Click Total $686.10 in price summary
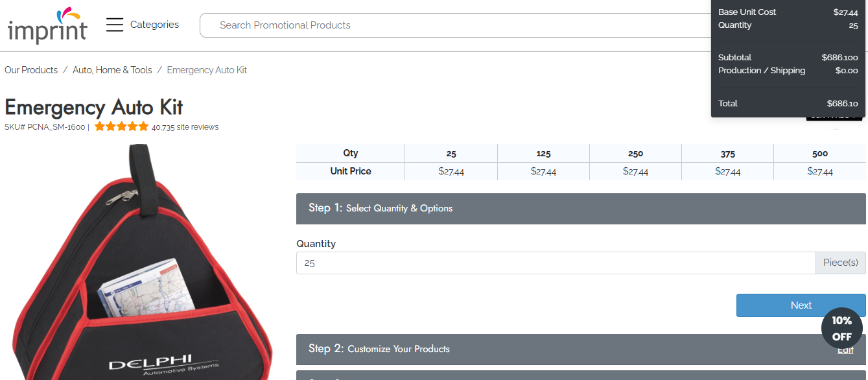This screenshot has width=868, height=380. tap(788, 103)
